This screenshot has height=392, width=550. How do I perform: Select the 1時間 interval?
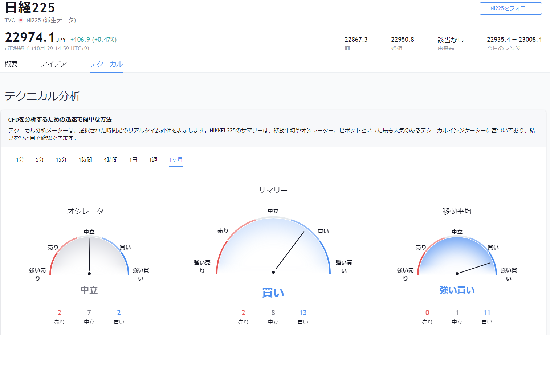pyautogui.click(x=85, y=160)
